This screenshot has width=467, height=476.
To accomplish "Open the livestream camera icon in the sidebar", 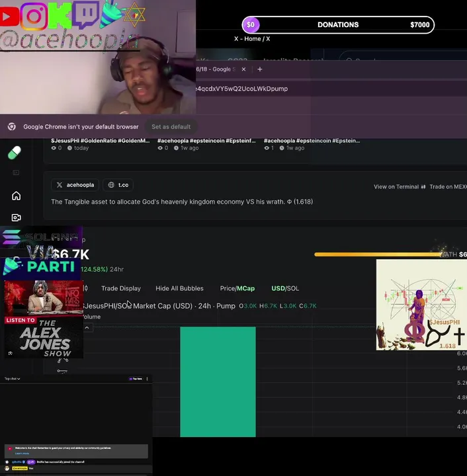I will click(16, 218).
